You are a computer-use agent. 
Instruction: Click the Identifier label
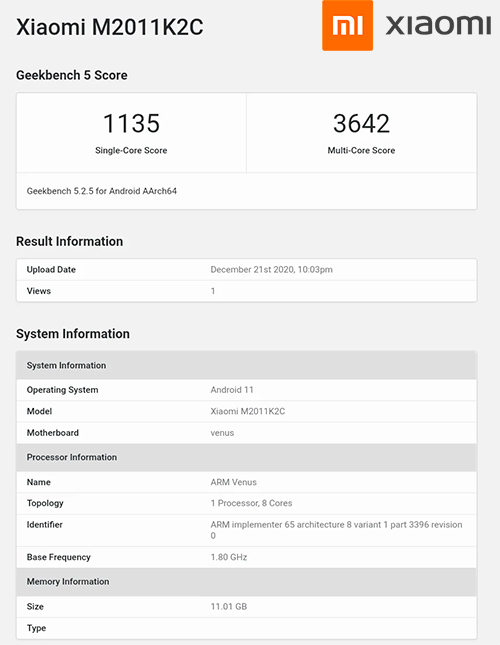(x=44, y=524)
